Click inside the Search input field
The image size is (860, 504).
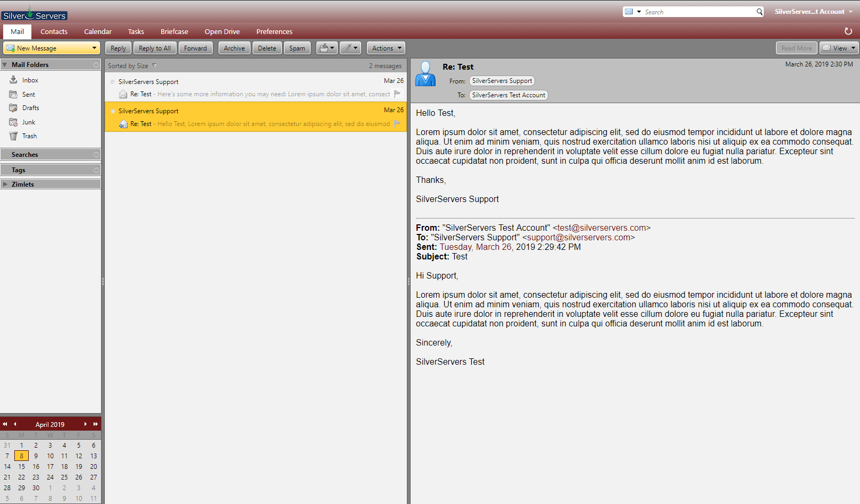point(691,11)
